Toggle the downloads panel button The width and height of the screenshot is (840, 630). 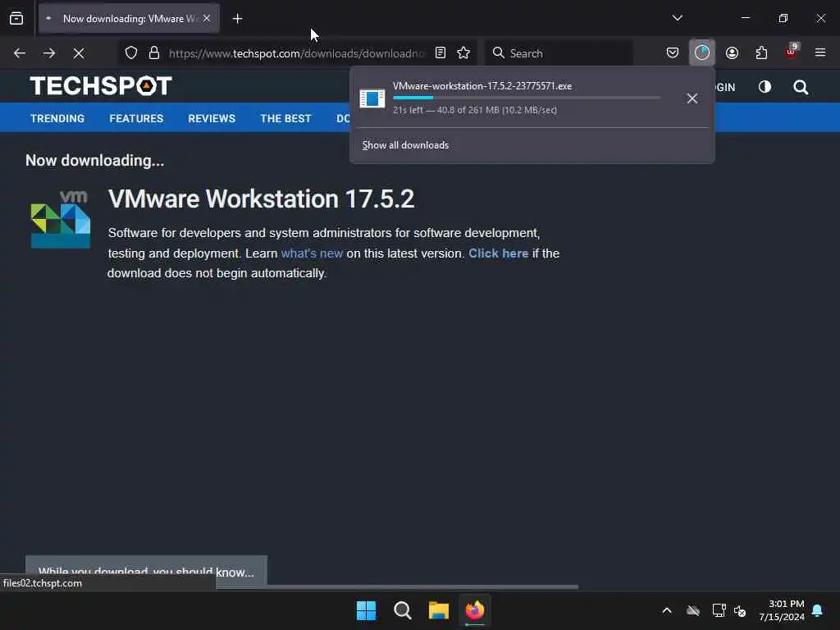pyautogui.click(x=702, y=53)
